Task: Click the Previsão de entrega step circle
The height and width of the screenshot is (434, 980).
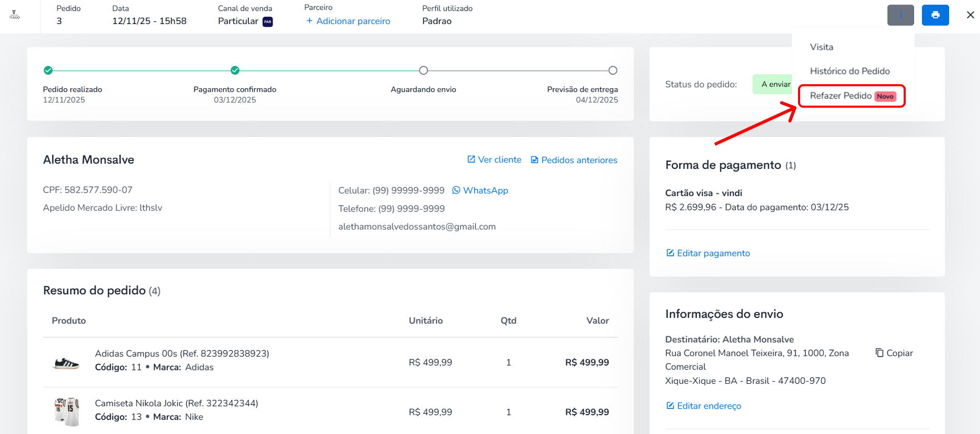Action: [x=613, y=70]
